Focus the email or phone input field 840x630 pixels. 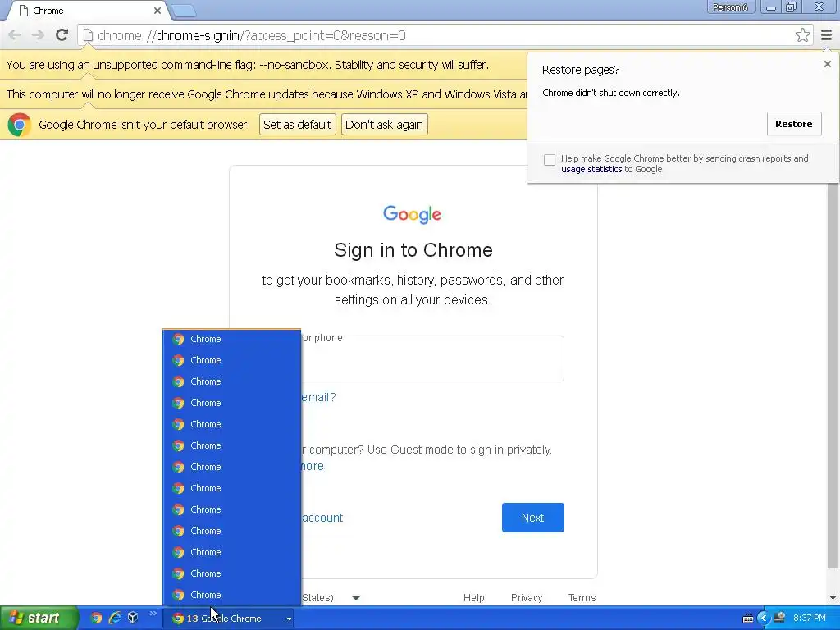(431, 358)
